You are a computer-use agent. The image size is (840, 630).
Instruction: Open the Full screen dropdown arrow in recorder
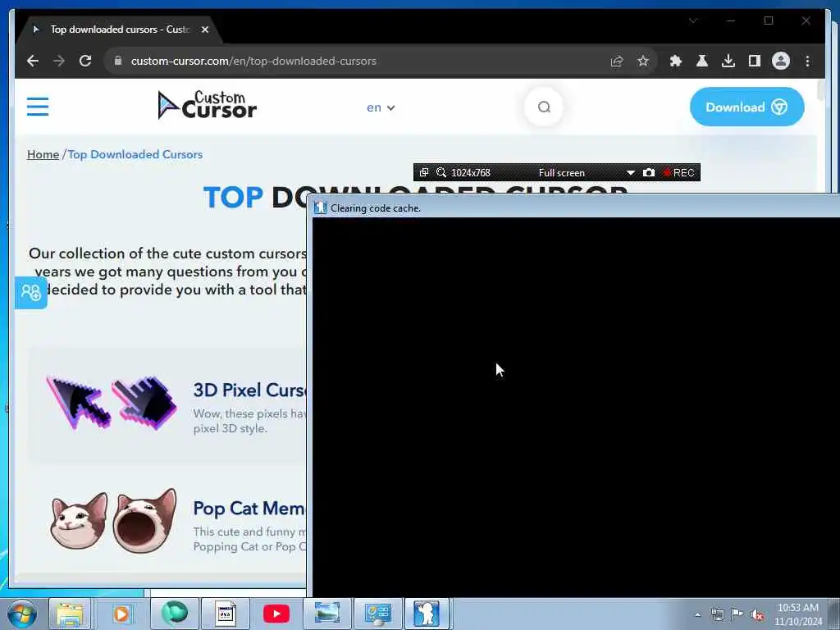click(631, 172)
